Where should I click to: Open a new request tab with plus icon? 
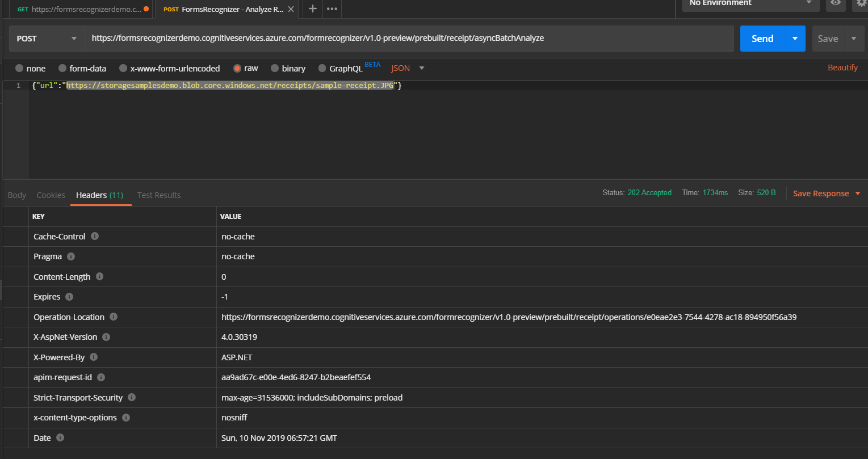[x=312, y=9]
